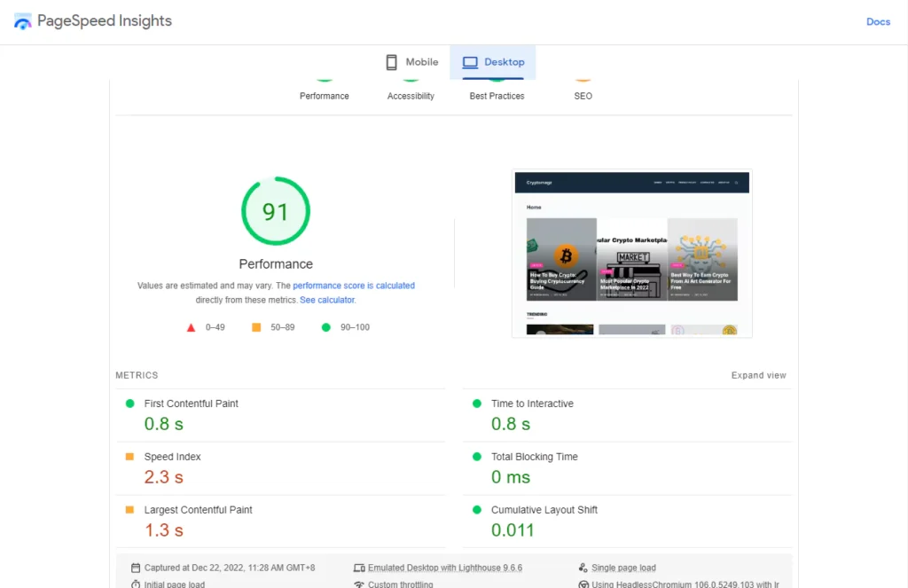Screen dimensions: 908x588
Task: Open the Cryptomagz page screenshot thumbnail
Action: 631,253
